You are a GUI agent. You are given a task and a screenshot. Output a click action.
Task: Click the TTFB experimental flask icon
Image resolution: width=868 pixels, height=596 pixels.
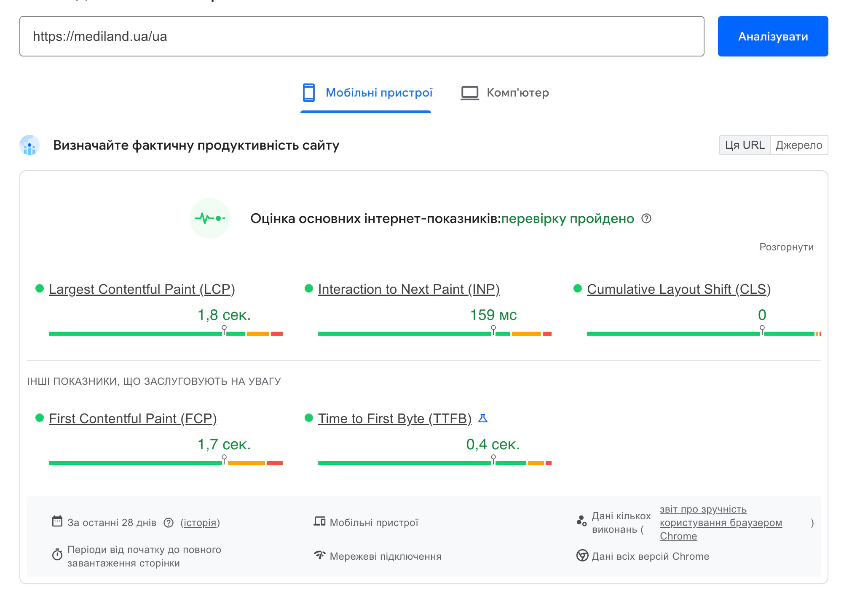pyautogui.click(x=483, y=418)
